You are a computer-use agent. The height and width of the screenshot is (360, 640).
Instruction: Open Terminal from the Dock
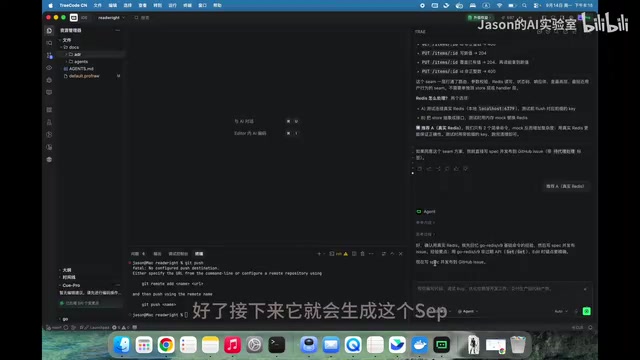click(276, 345)
